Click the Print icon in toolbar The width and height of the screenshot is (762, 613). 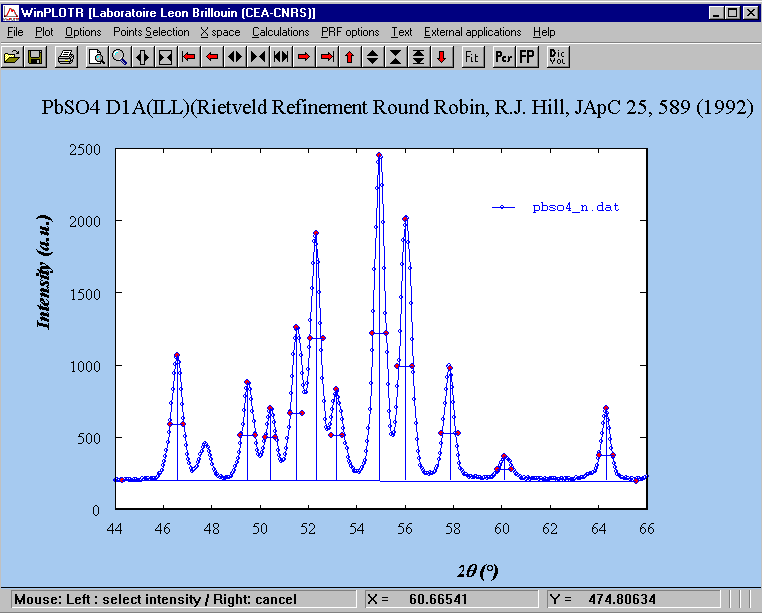(x=65, y=57)
